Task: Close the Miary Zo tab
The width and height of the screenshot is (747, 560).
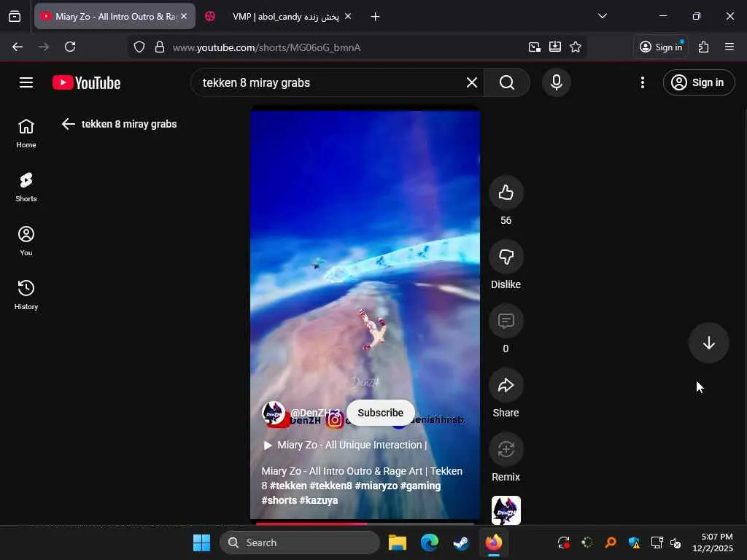Action: [184, 16]
